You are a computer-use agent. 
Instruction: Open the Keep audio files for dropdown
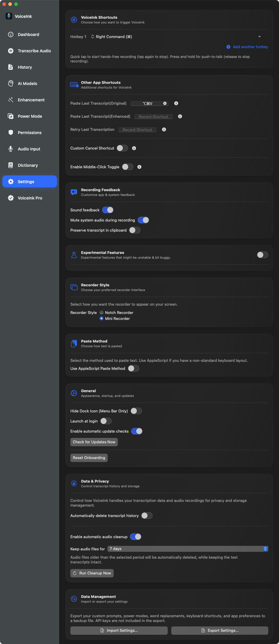188,549
